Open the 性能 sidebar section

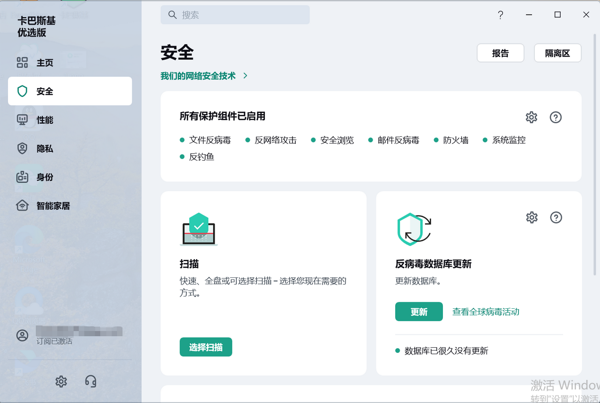click(x=45, y=120)
